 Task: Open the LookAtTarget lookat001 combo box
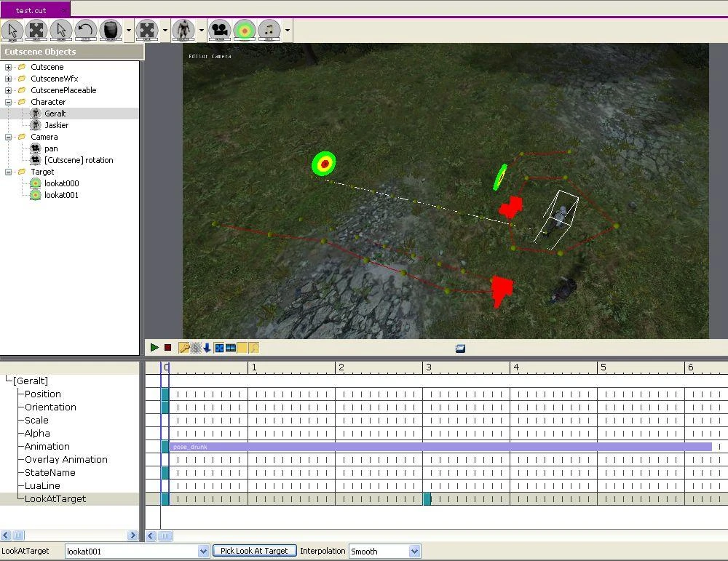click(x=203, y=552)
